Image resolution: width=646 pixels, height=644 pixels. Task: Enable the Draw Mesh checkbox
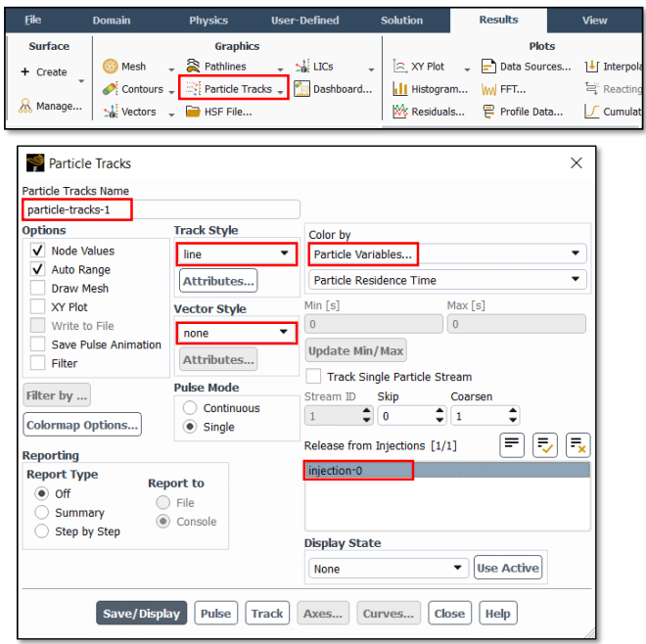pos(37,288)
